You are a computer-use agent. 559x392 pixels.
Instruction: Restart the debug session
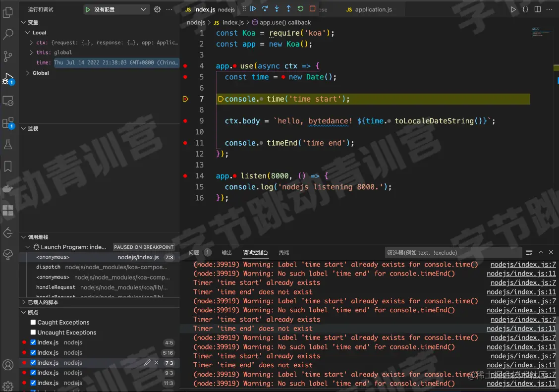coord(300,9)
